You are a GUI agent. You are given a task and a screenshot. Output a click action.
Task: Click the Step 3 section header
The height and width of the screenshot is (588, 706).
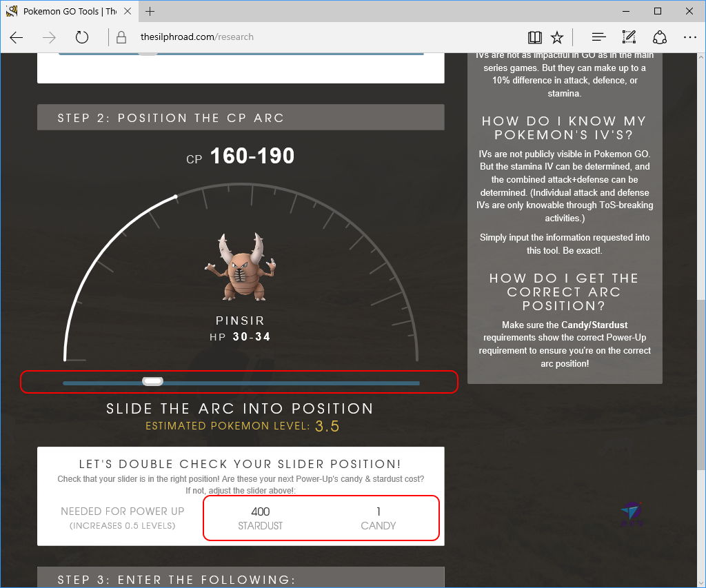click(241, 578)
